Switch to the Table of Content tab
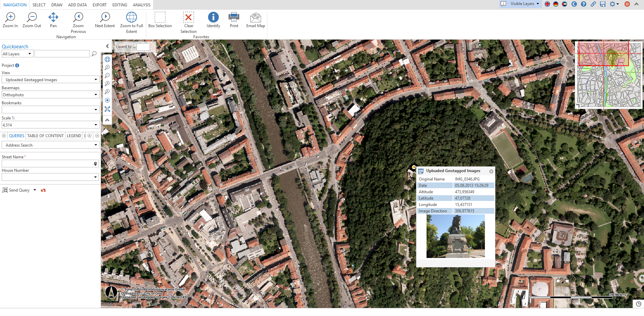This screenshot has height=316, width=644. click(45, 136)
